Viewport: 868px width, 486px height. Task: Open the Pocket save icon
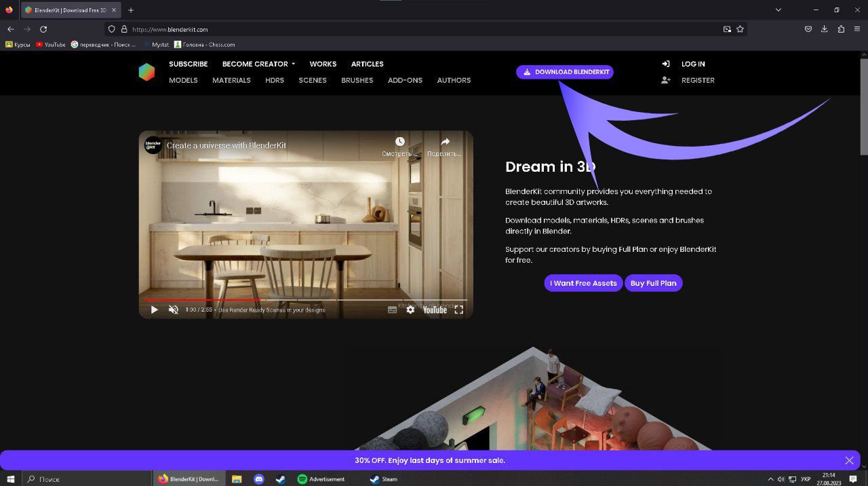coord(808,29)
